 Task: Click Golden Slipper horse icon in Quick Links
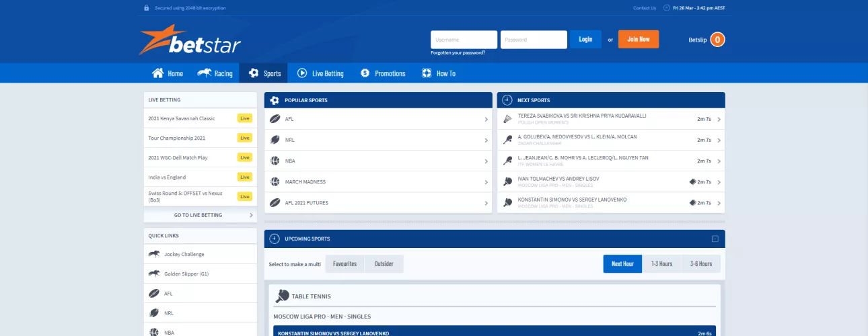click(x=154, y=274)
